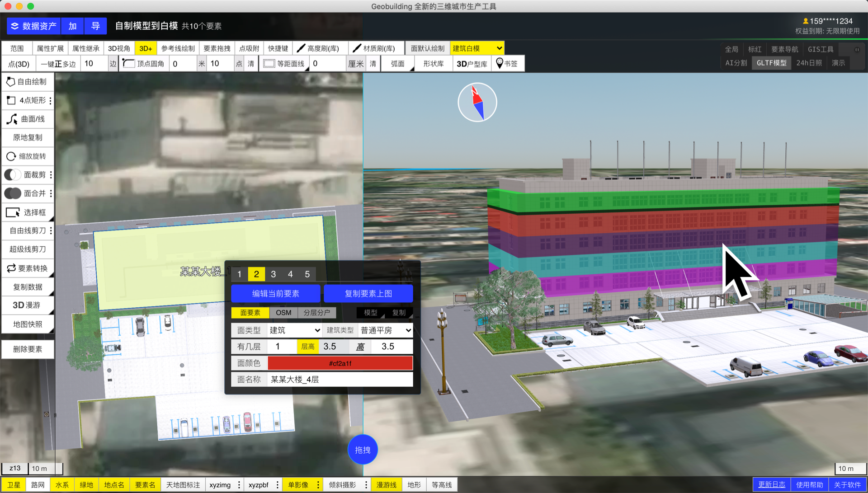Click the selection box (选择框) tool
The width and height of the screenshot is (868, 493).
click(x=27, y=212)
